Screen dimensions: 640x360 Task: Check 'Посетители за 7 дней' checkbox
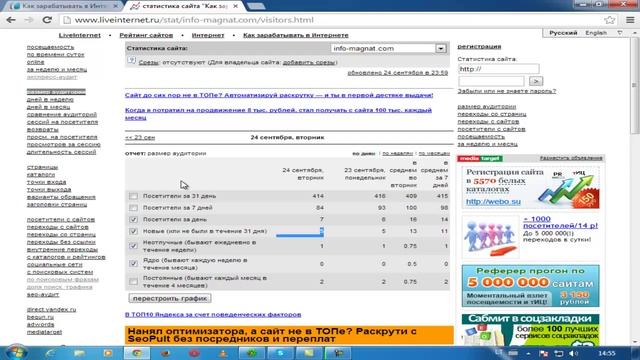point(133,208)
